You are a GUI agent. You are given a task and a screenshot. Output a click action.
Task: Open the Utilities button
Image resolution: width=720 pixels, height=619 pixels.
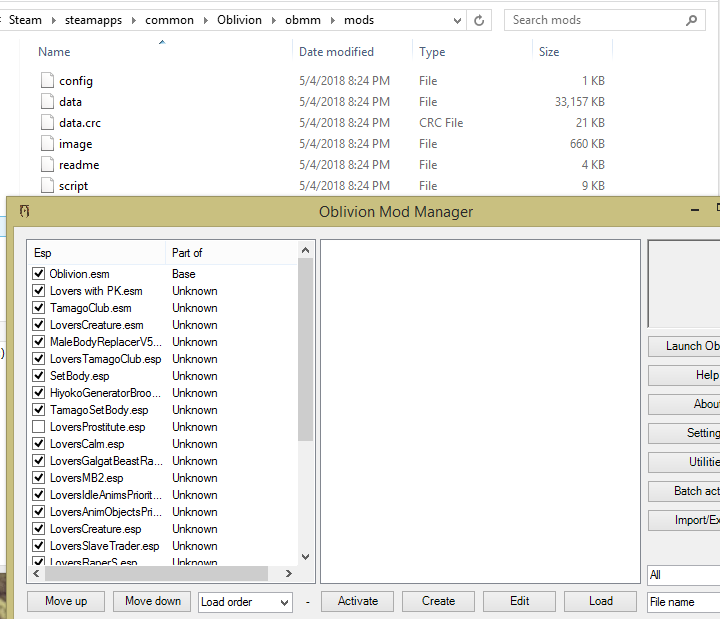(684, 462)
